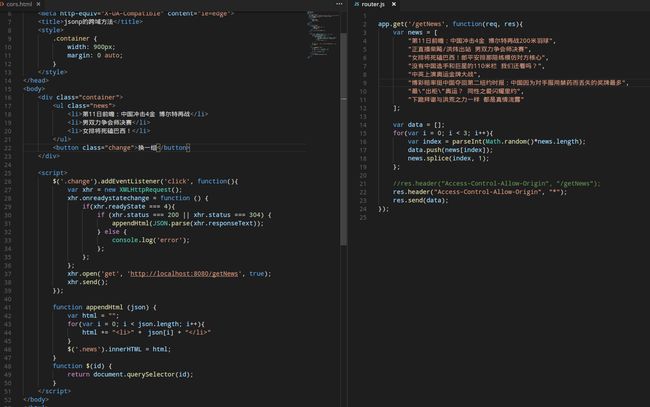This screenshot has height=407, width=650.
Task: Switch to the router.js editor tab
Action: pyautogui.click(x=373, y=4)
